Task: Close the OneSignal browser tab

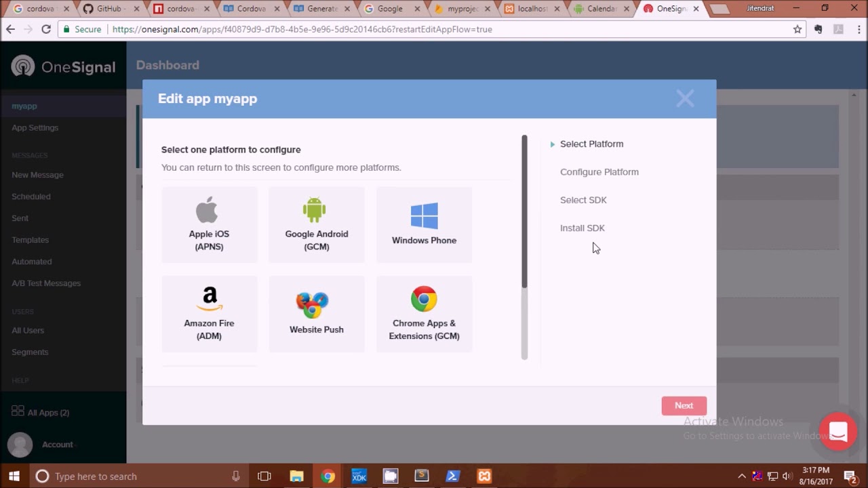Action: [696, 9]
